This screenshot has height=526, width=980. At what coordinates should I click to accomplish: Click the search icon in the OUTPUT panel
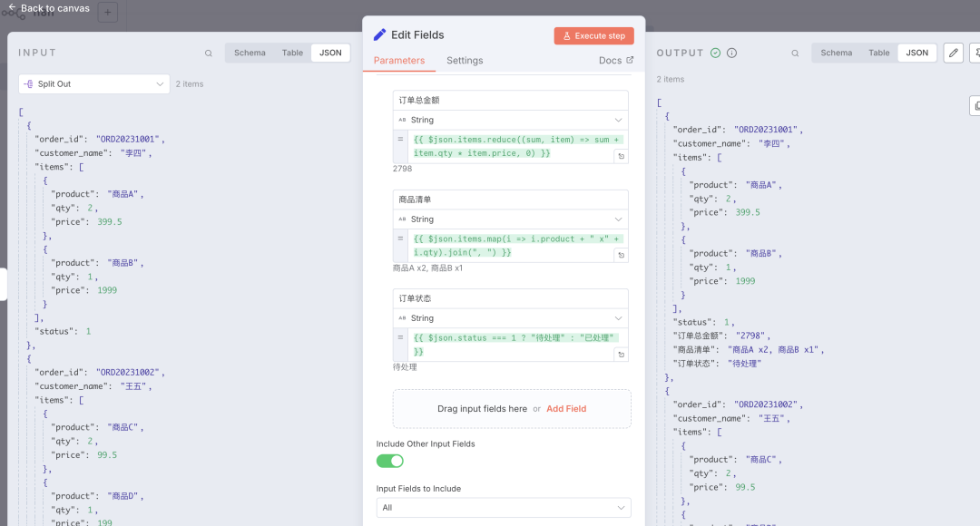pos(796,54)
